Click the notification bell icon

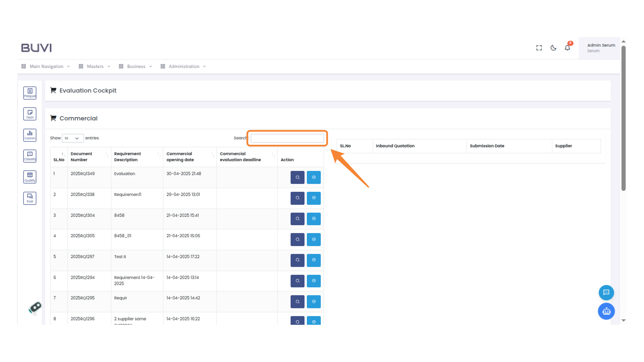(567, 48)
